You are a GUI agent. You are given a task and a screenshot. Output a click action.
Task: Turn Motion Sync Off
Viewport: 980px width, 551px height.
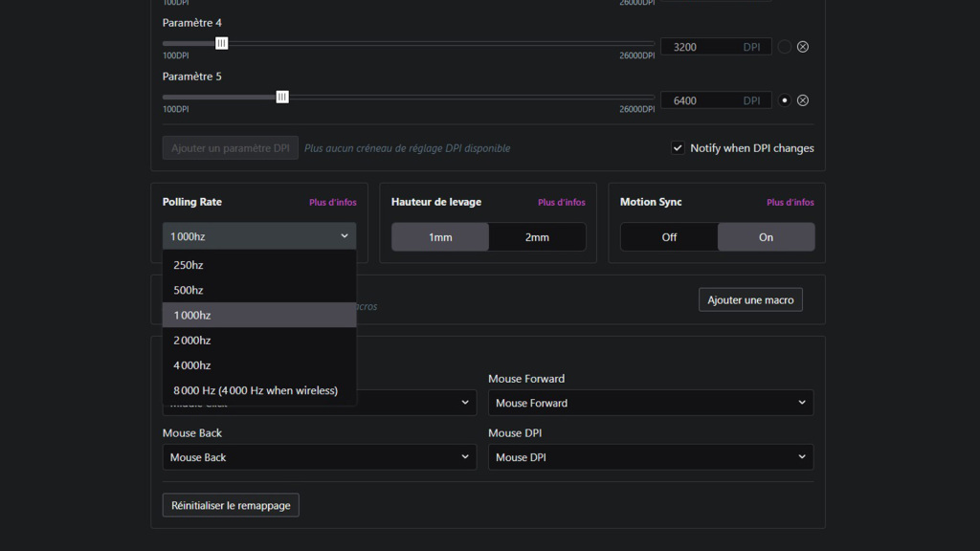pyautogui.click(x=669, y=237)
